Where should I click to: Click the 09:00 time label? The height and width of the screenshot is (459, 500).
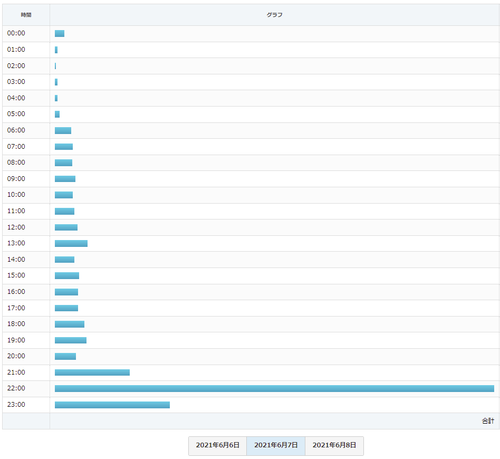(16, 179)
